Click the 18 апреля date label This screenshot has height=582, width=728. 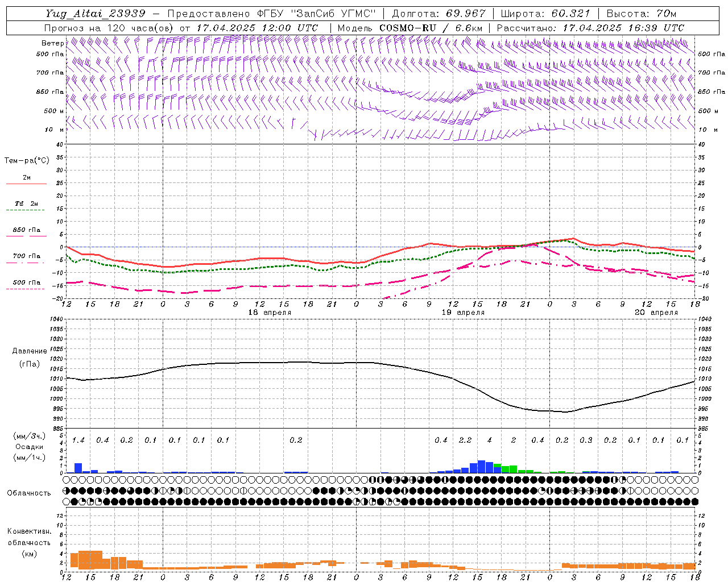point(270,313)
